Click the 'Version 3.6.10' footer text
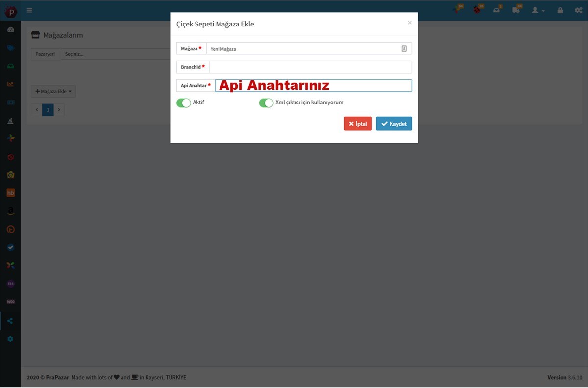Screen dimensions: 588x388 point(564,377)
